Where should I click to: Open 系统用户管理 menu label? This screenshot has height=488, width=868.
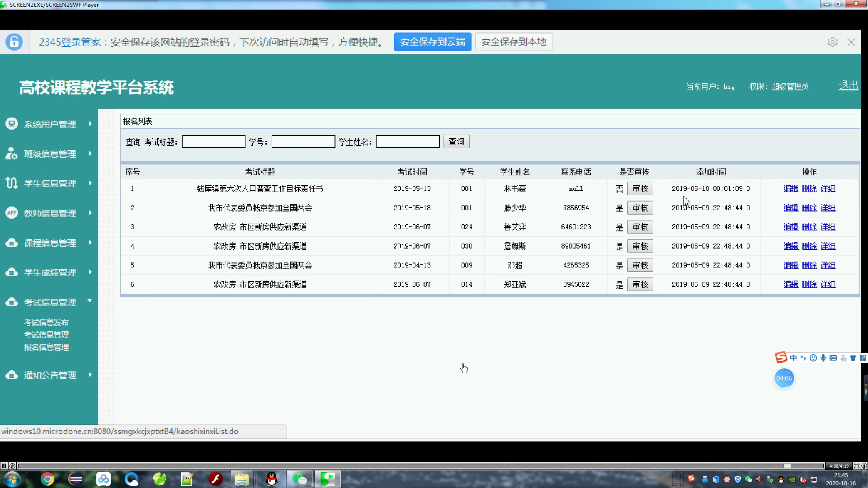(50, 124)
